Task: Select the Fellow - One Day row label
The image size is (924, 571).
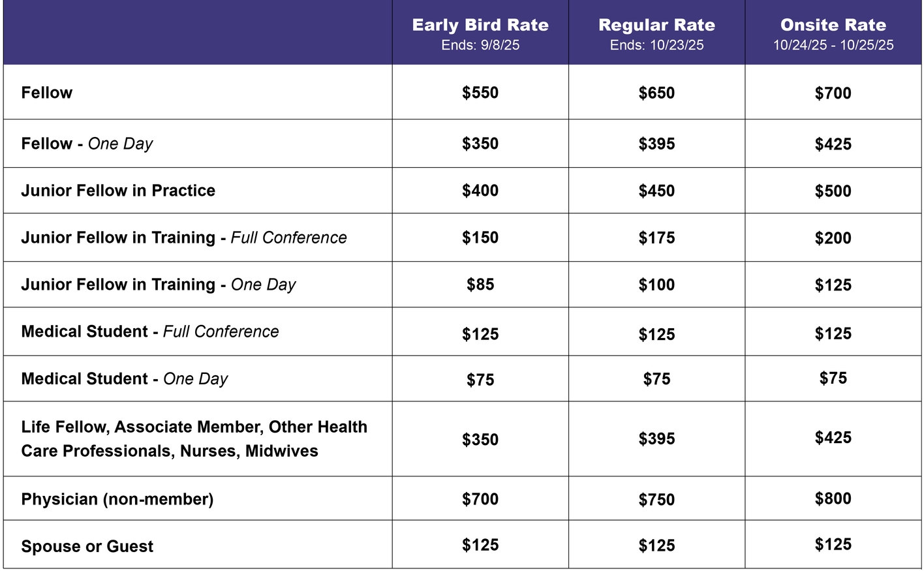Action: tap(87, 144)
